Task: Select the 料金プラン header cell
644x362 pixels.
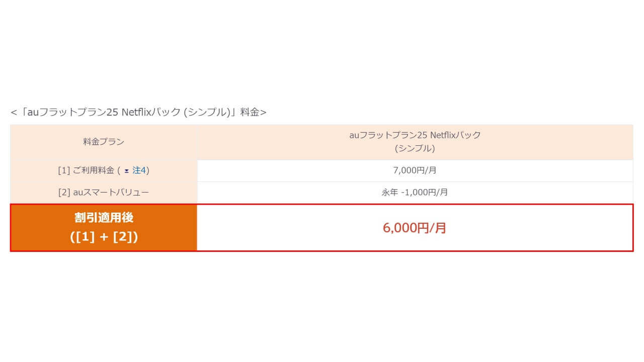Action: (104, 142)
